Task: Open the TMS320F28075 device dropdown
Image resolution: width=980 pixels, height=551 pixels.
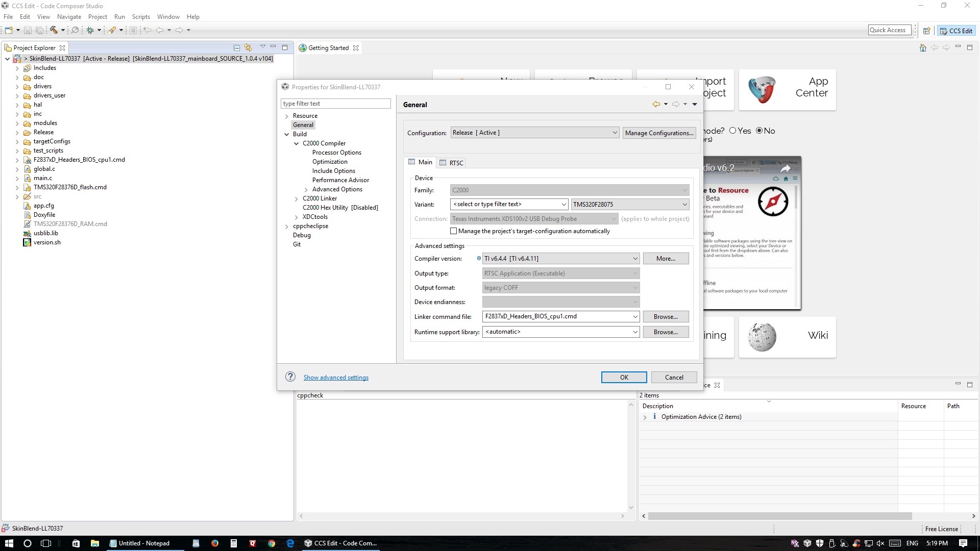Action: (630, 204)
